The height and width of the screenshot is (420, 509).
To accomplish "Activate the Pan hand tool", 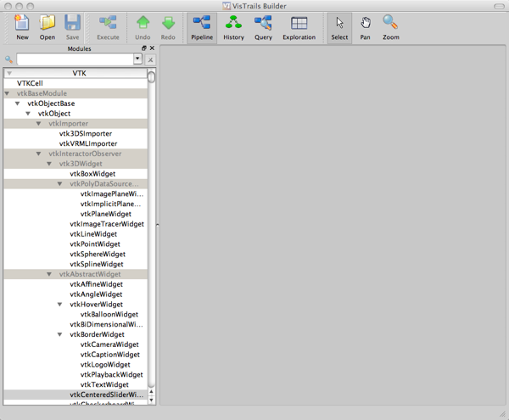I will coord(365,27).
